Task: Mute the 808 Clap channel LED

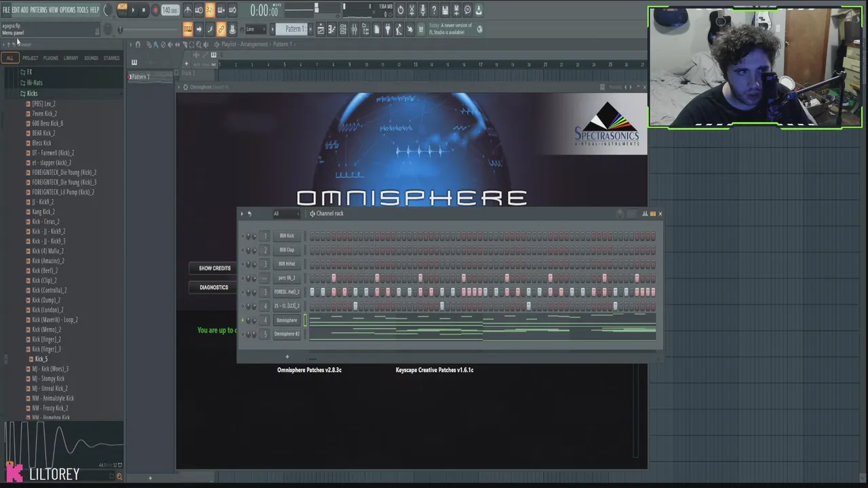Action: click(x=243, y=250)
